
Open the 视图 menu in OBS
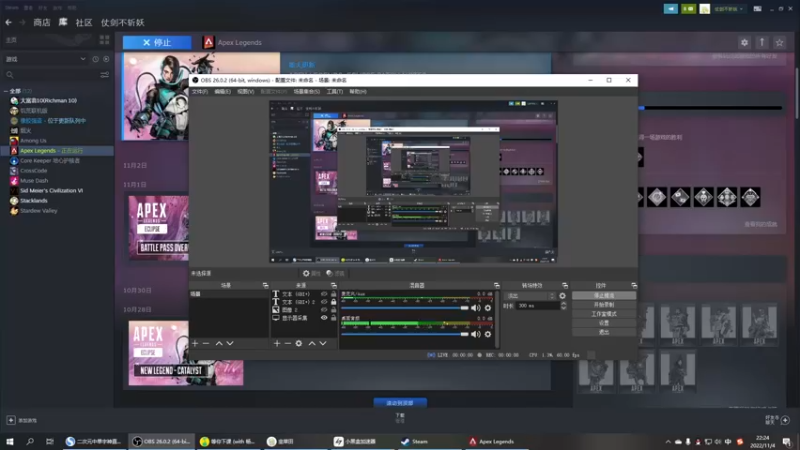pos(245,92)
